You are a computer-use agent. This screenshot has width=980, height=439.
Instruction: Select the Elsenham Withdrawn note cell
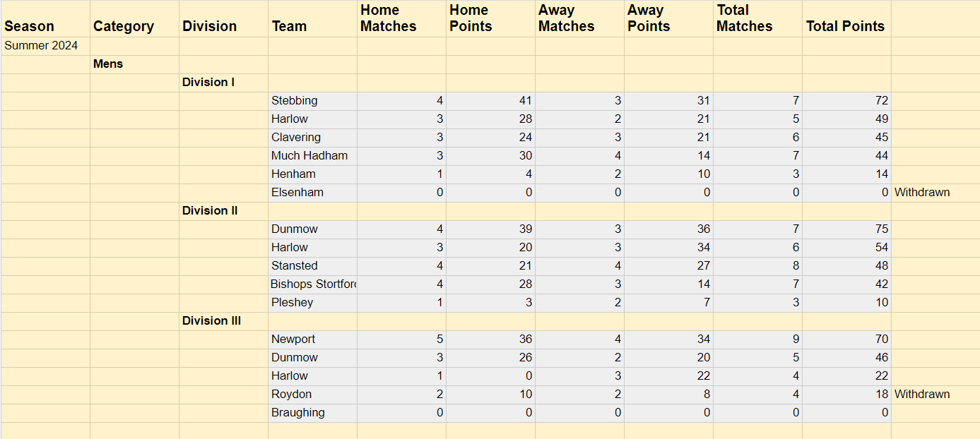pos(935,193)
